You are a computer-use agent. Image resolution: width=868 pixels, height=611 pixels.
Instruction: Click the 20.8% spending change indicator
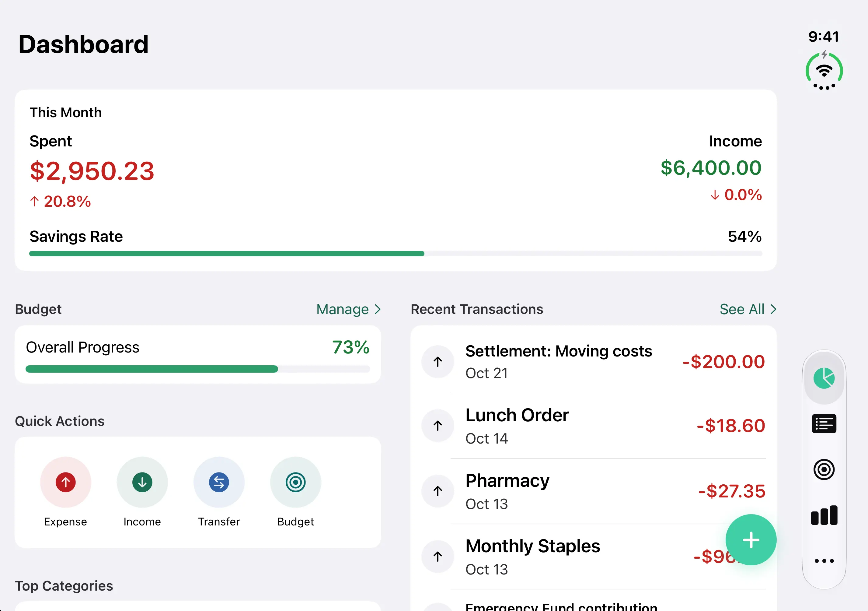61,201
